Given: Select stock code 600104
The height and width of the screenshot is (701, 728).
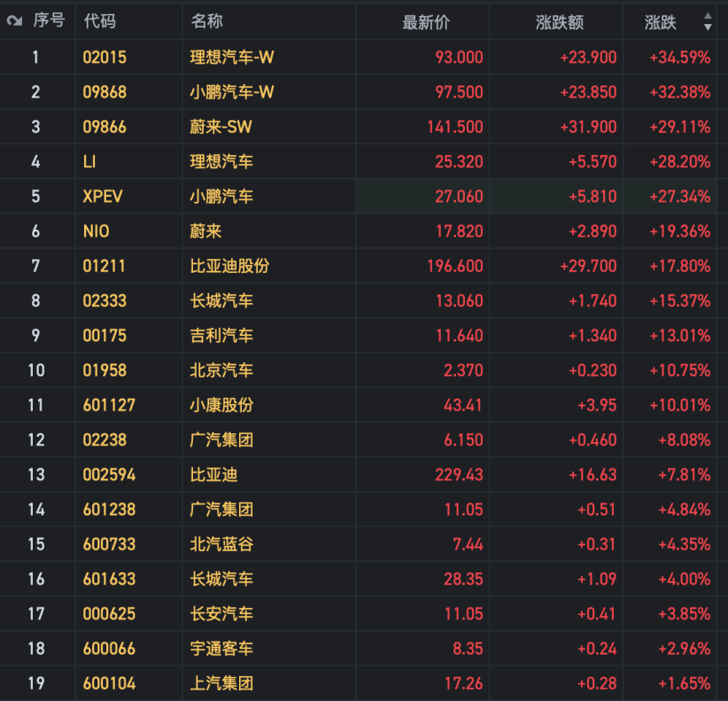Looking at the screenshot, I should point(109,683).
